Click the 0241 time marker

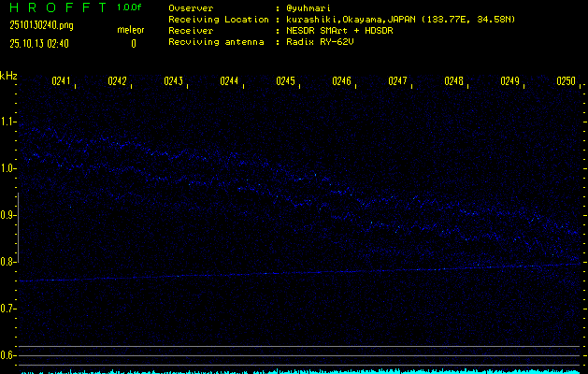tap(62, 81)
